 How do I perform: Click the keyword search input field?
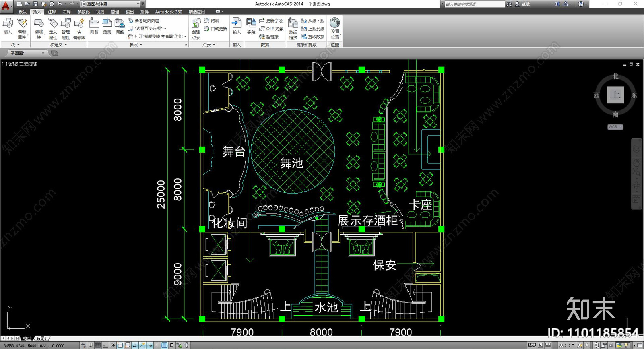pos(474,4)
